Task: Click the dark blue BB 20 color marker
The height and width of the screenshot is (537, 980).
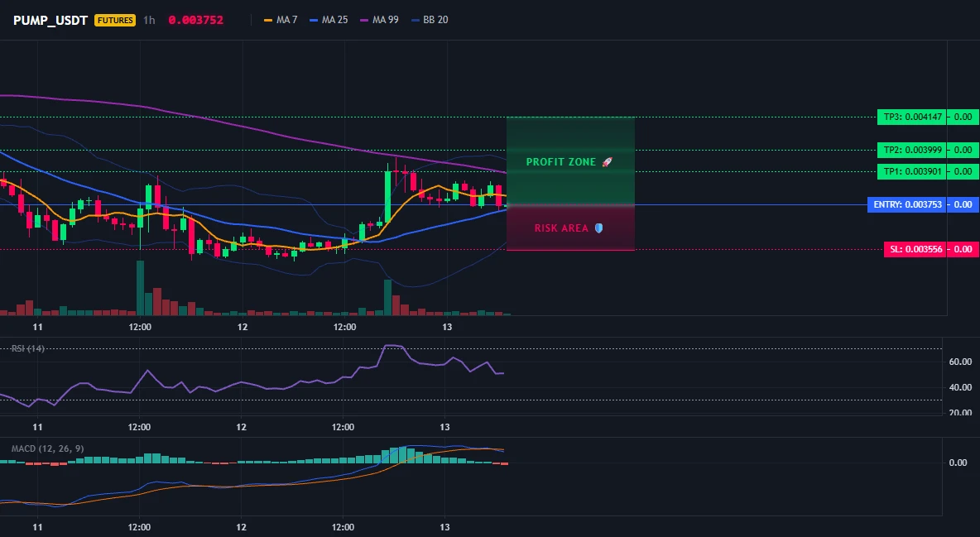Action: [x=415, y=20]
